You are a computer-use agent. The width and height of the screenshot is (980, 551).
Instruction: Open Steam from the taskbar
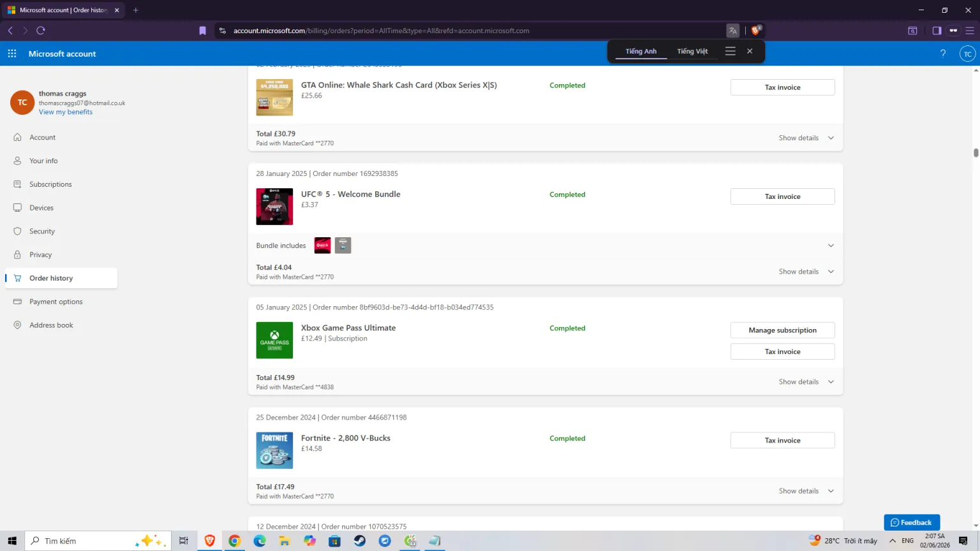click(x=360, y=541)
